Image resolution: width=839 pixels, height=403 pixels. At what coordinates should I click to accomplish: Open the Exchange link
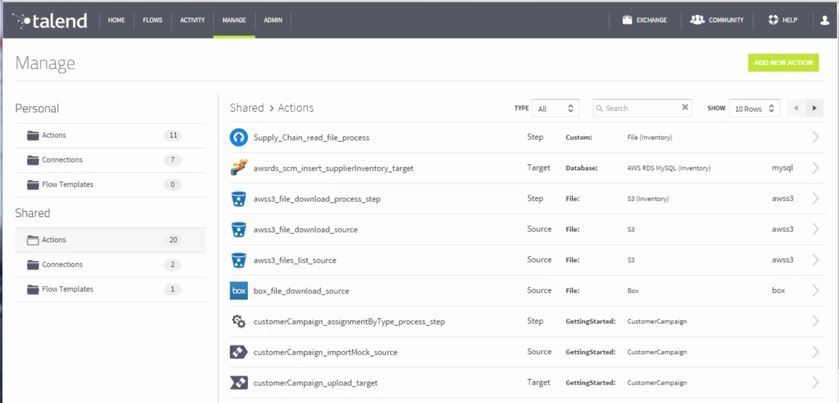point(644,19)
